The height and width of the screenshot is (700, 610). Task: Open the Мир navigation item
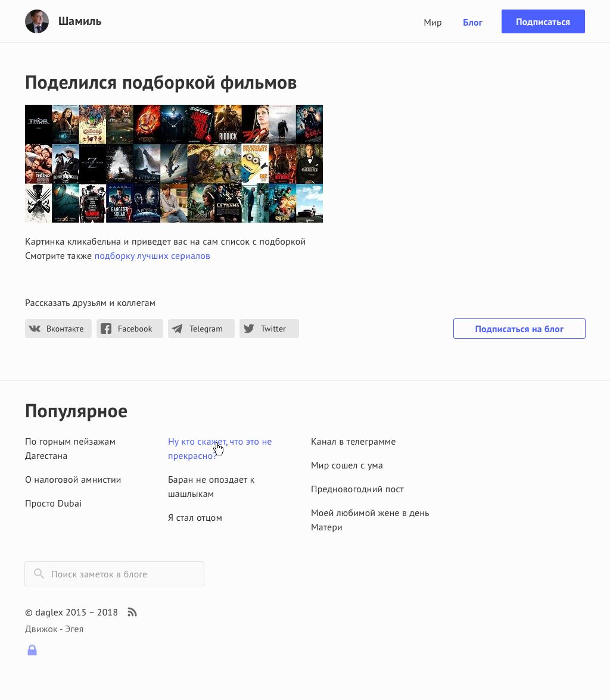[432, 23]
